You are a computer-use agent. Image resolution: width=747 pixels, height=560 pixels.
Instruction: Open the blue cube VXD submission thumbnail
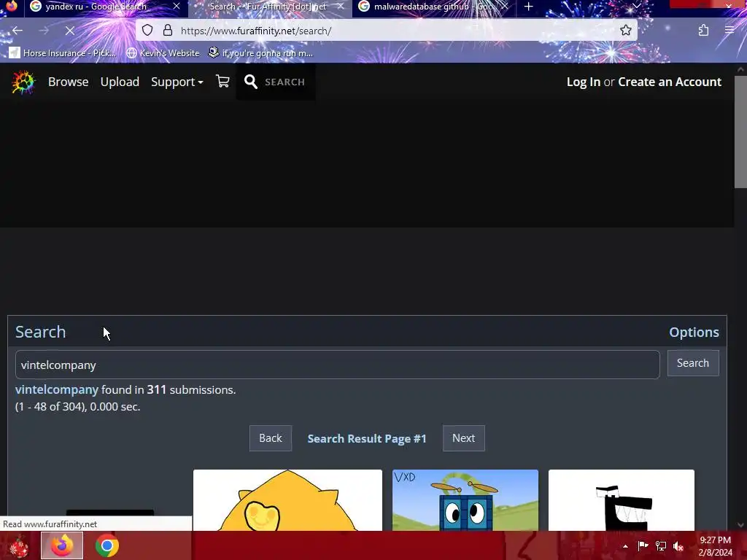click(x=465, y=500)
